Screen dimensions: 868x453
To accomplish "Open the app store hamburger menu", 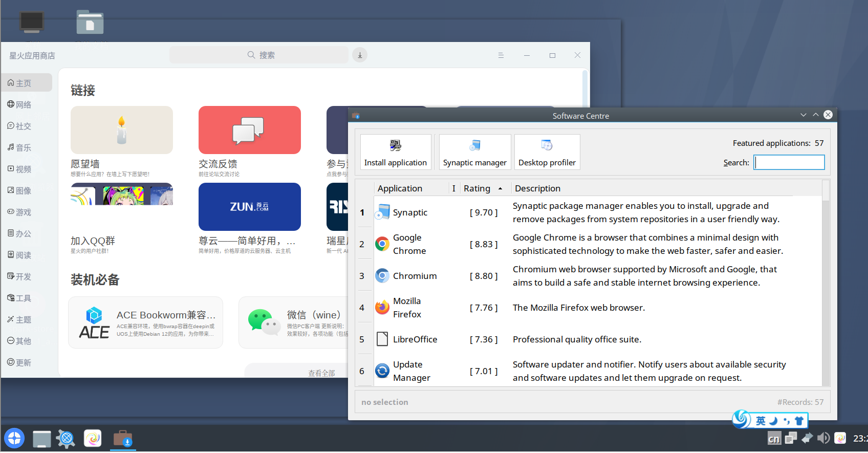I will (x=501, y=55).
